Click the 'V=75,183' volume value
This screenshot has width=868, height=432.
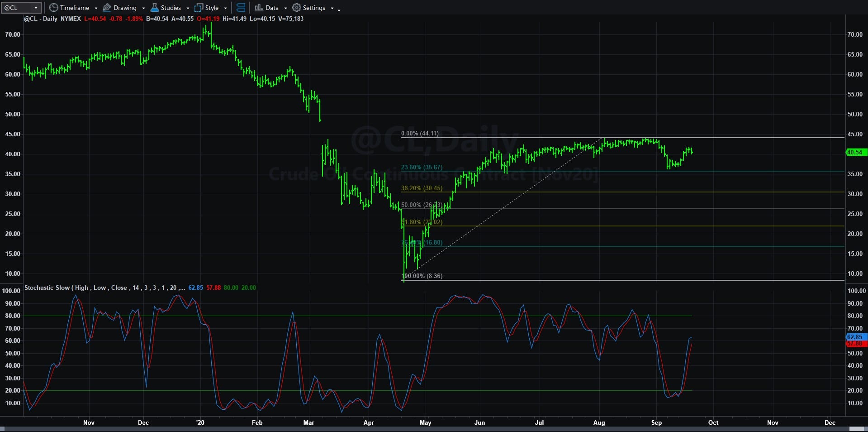tap(291, 19)
